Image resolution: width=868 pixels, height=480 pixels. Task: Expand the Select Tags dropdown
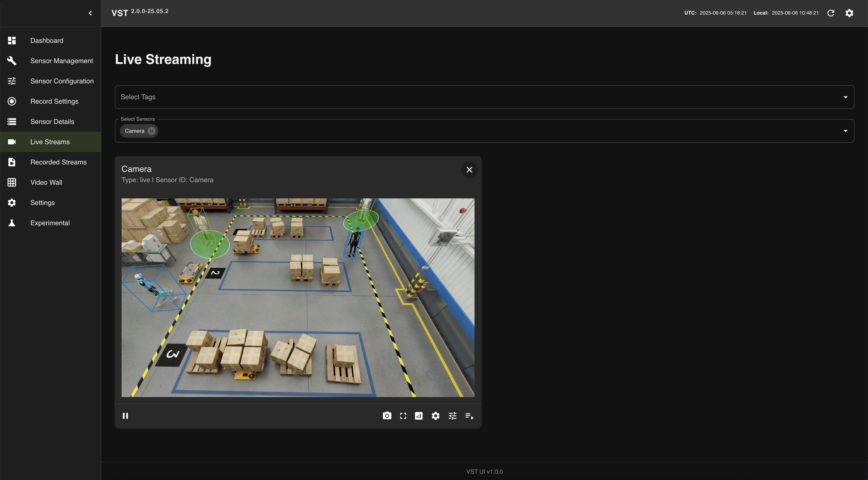click(x=845, y=97)
